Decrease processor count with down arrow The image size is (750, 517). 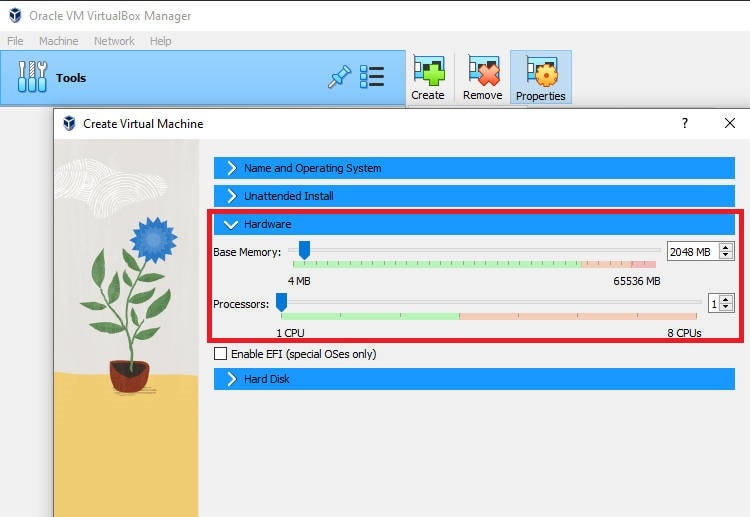726,308
